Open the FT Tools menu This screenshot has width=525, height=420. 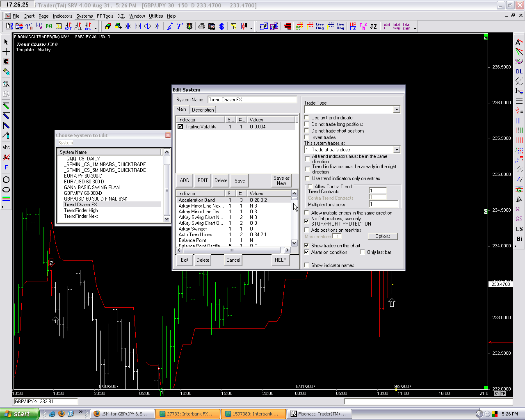point(105,16)
